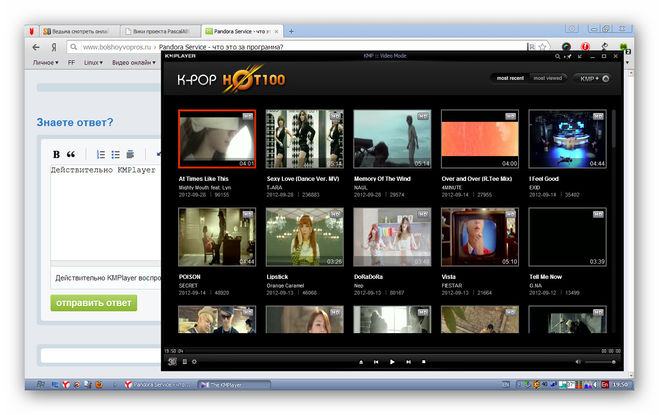
Task: Click the KMPlayer video list scrollbar
Action: 614,128
